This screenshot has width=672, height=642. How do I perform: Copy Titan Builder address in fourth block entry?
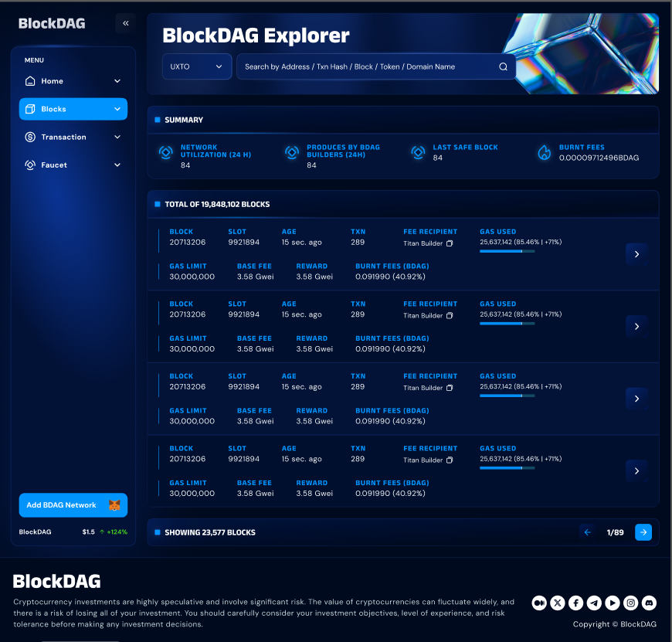click(x=450, y=460)
